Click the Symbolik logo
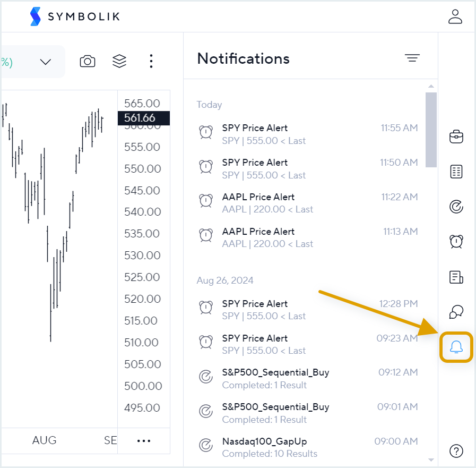476x468 pixels. tap(75, 16)
